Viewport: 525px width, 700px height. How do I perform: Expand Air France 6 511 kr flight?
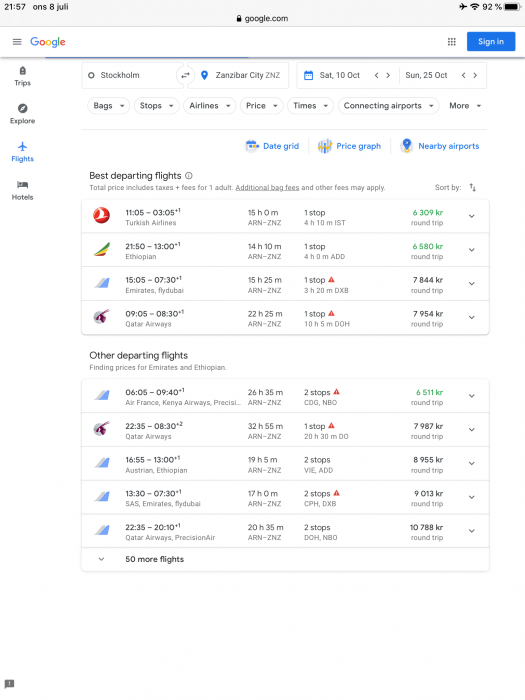(x=471, y=396)
